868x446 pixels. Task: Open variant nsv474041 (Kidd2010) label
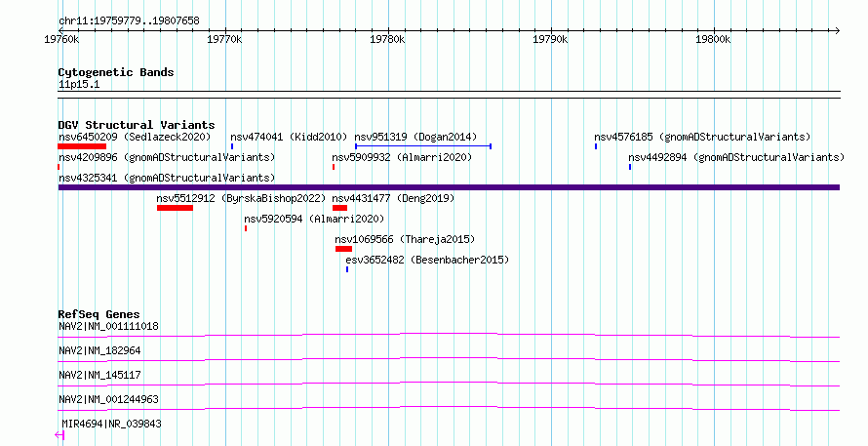[289, 137]
